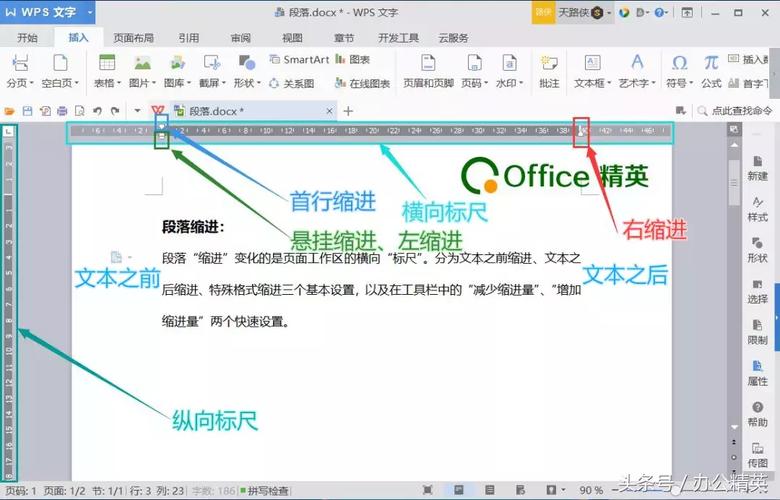Switch to the 开始 tab

(27, 38)
